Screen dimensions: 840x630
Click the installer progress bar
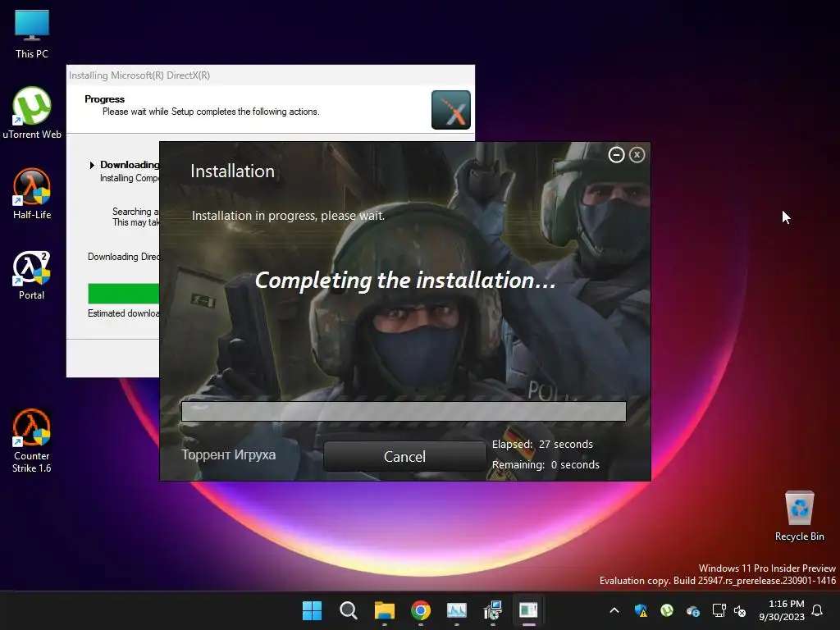click(404, 412)
